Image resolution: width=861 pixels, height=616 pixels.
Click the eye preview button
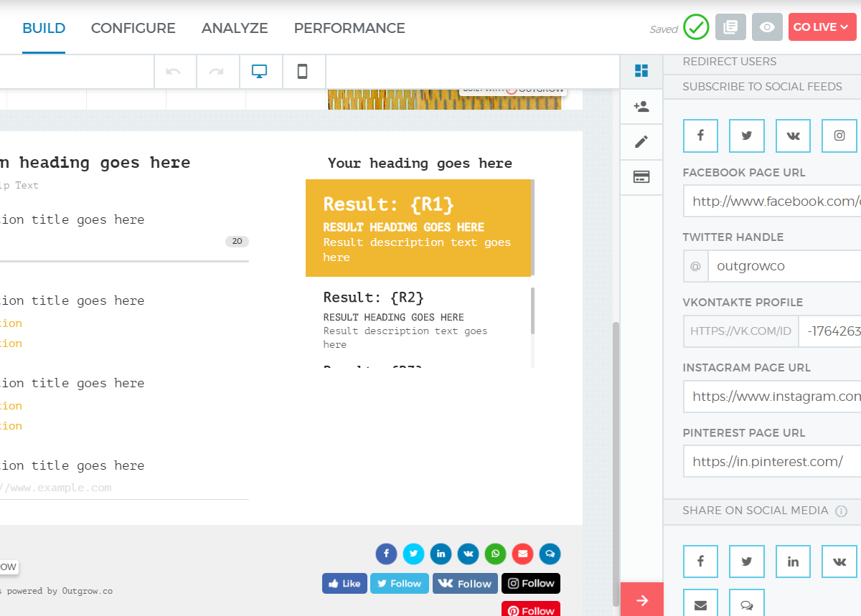767,27
